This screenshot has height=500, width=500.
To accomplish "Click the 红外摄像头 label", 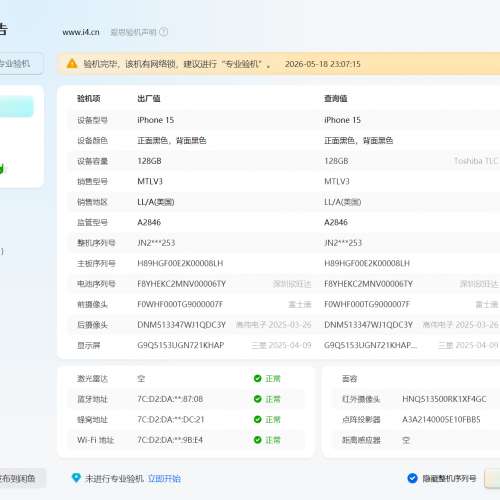I will [x=361, y=399].
